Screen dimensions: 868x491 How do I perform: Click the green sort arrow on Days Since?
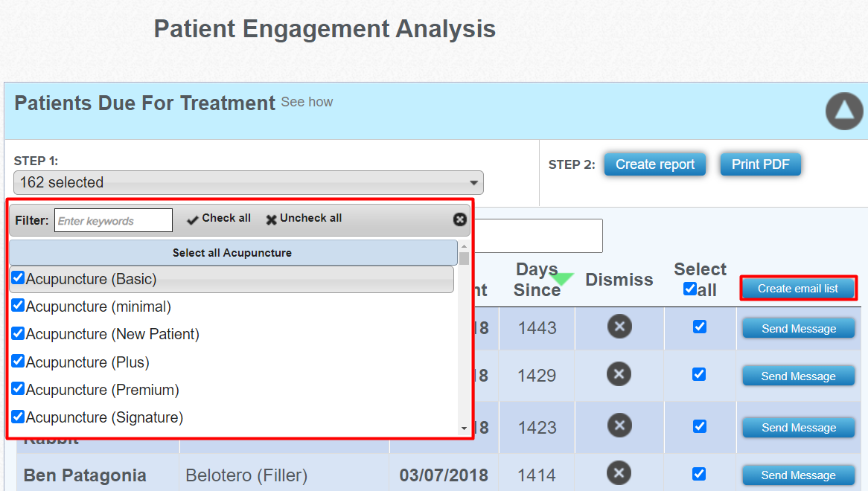pyautogui.click(x=563, y=278)
